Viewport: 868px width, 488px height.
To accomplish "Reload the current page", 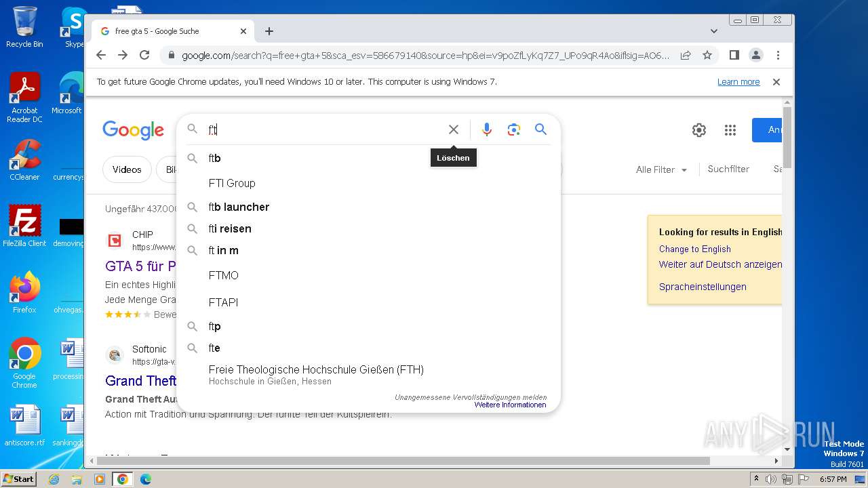I will pos(144,55).
